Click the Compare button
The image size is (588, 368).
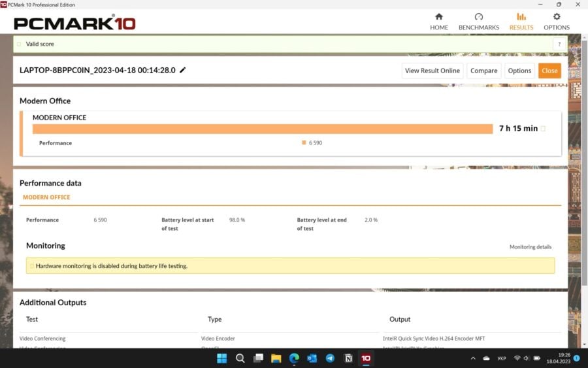coord(483,71)
